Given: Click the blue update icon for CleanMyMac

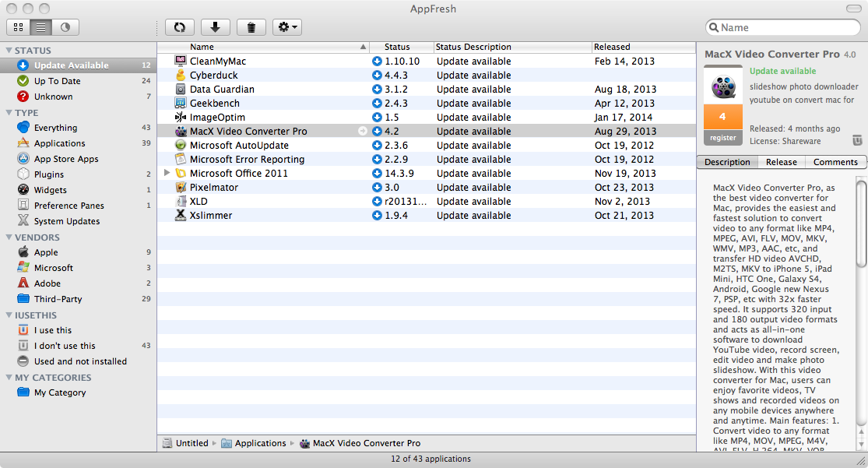Looking at the screenshot, I should click(x=377, y=62).
